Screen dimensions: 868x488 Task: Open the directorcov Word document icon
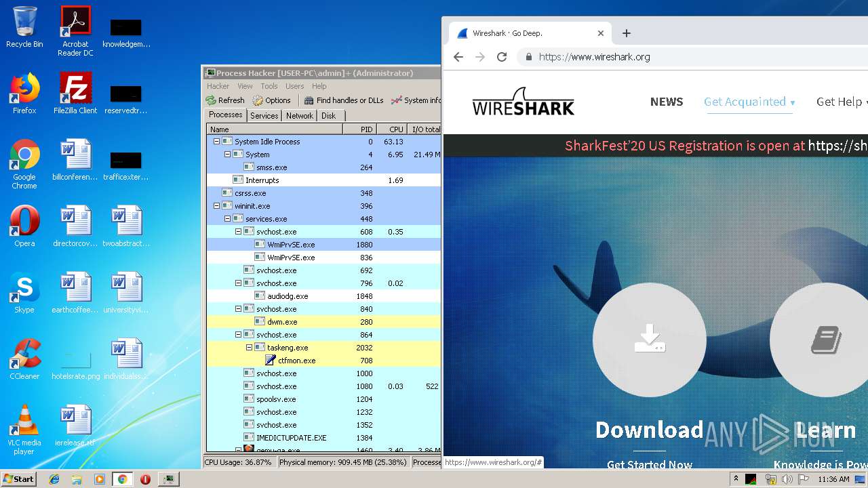[x=75, y=226]
